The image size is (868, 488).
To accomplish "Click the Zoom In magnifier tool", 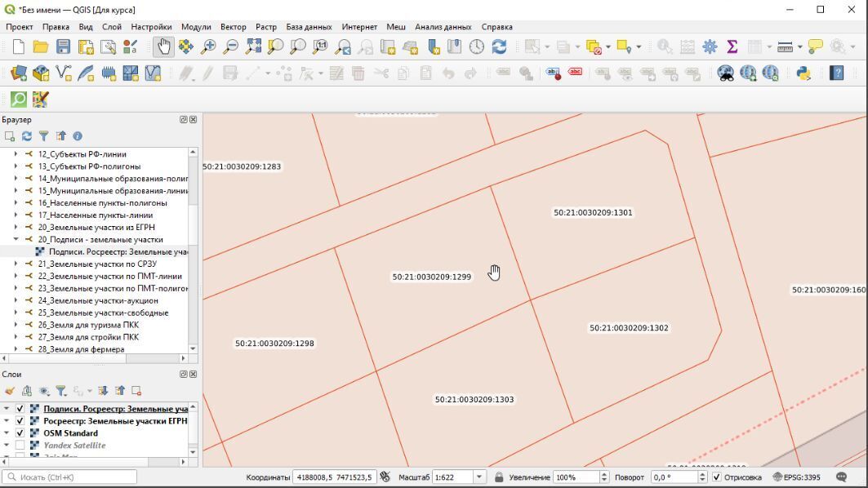I will pyautogui.click(x=208, y=47).
